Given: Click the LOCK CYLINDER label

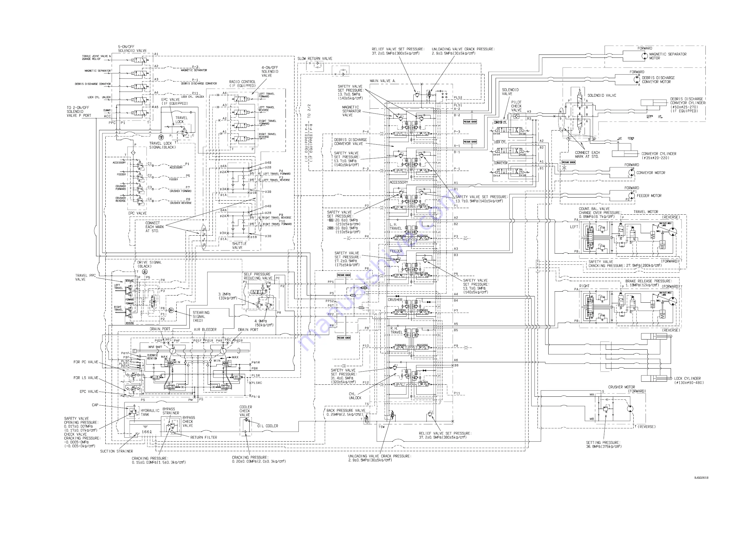Looking at the screenshot, I should 687,378.
